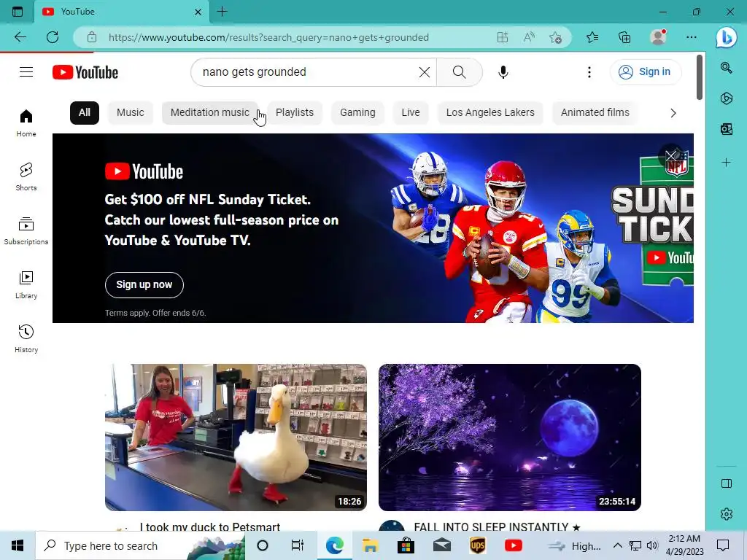Image resolution: width=747 pixels, height=560 pixels.
Task: Open History in the sidebar
Action: [x=26, y=338]
